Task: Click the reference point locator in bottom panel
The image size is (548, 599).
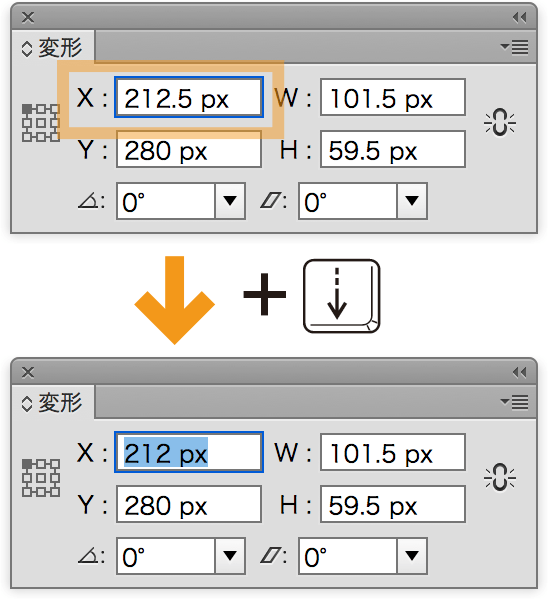Action: click(x=41, y=478)
